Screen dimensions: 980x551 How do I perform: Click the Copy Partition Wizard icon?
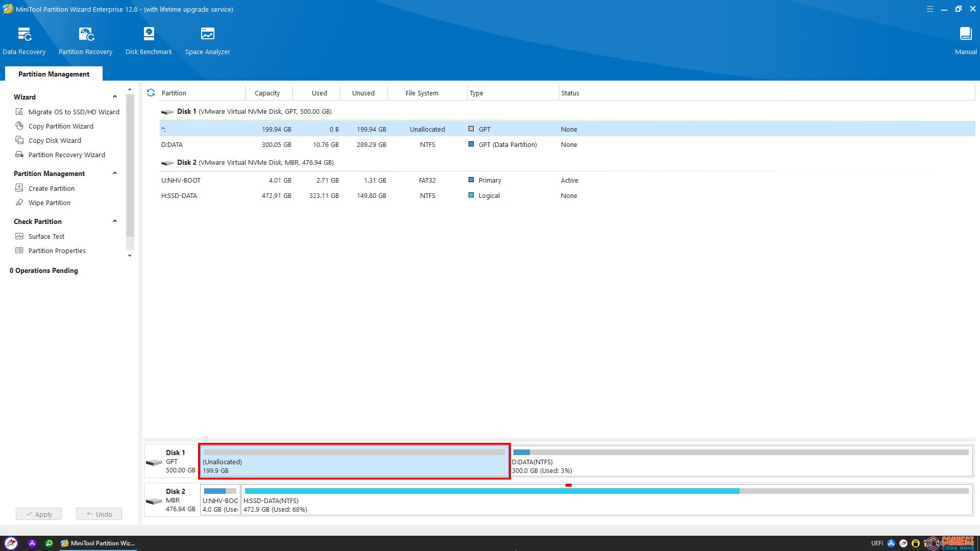point(19,126)
